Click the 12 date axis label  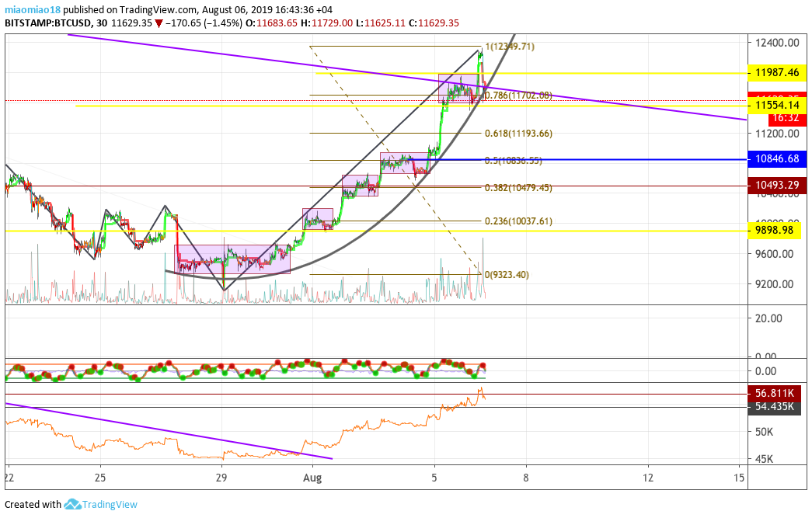pyautogui.click(x=648, y=478)
